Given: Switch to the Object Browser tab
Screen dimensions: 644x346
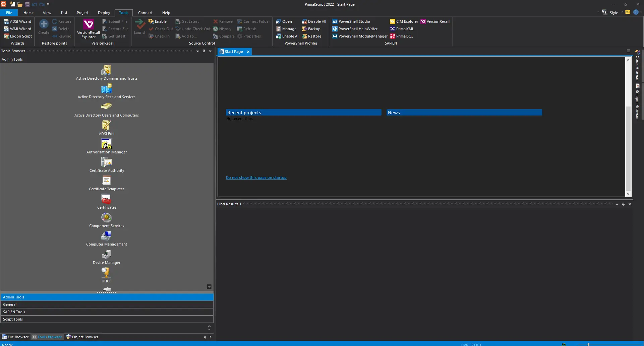Looking at the screenshot, I should (x=82, y=337).
